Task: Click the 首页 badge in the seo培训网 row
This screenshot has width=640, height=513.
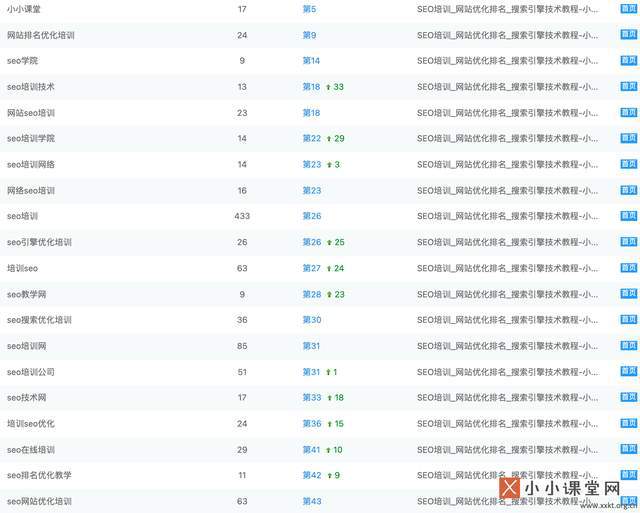Action: [x=628, y=346]
